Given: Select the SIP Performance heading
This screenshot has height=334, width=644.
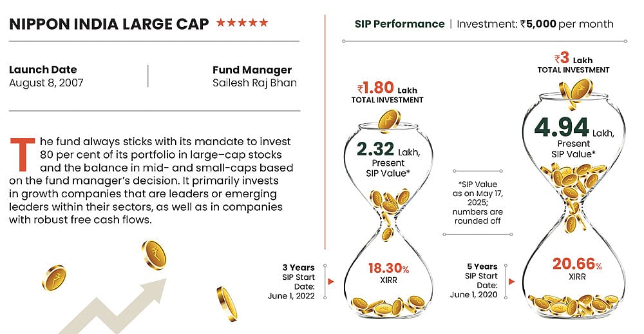Looking at the screenshot, I should (399, 24).
